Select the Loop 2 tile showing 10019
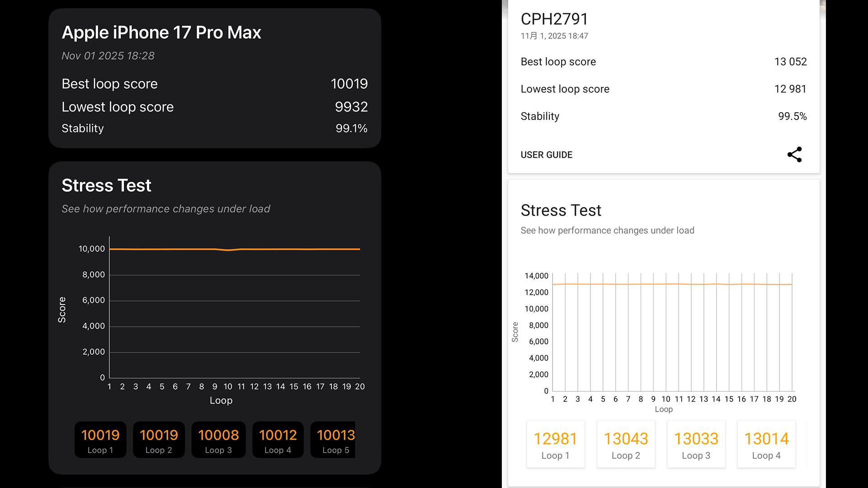868x488 pixels. (159, 440)
